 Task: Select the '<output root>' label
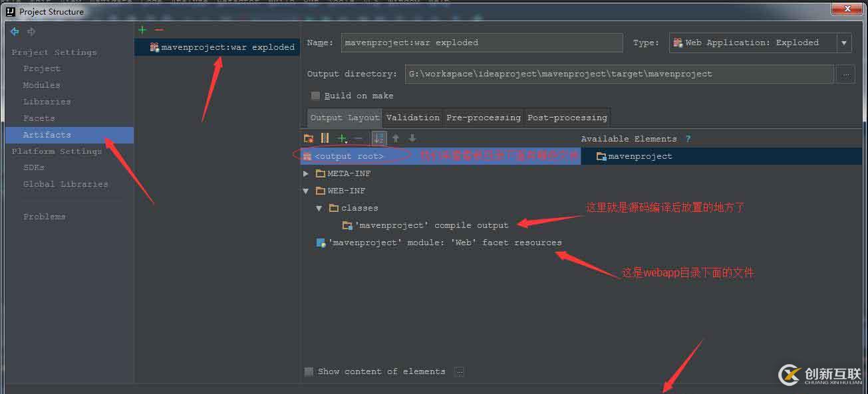point(349,156)
